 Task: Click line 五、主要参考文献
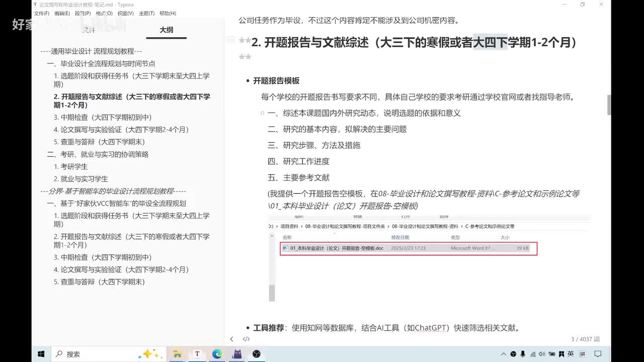(298, 177)
